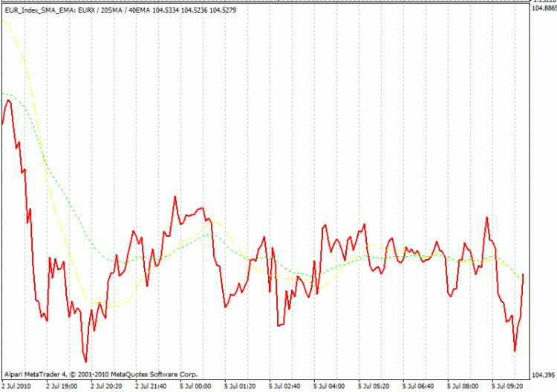Select the '5 Jul 05:20' time label
Viewport: 557px width, 392px height.
[374, 386]
